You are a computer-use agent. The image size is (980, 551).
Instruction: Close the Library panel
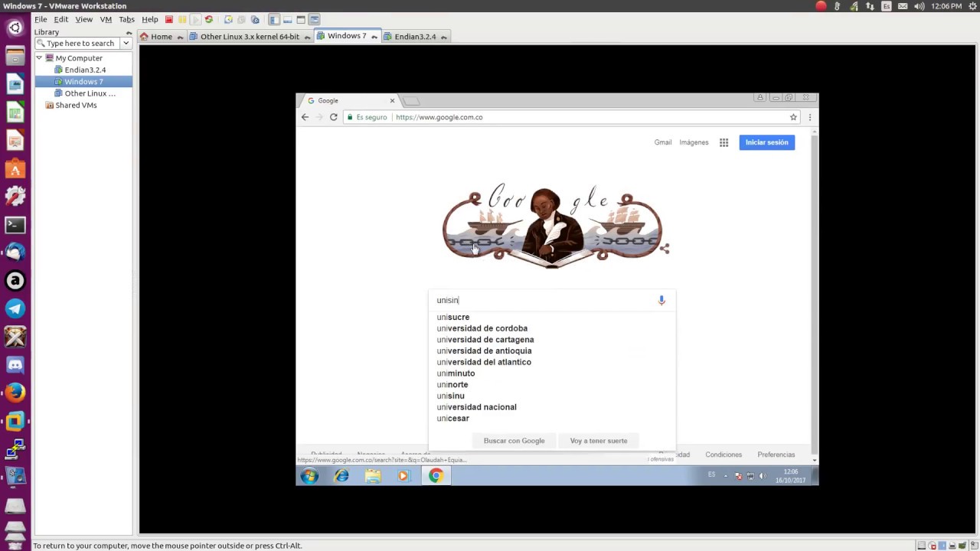click(129, 32)
